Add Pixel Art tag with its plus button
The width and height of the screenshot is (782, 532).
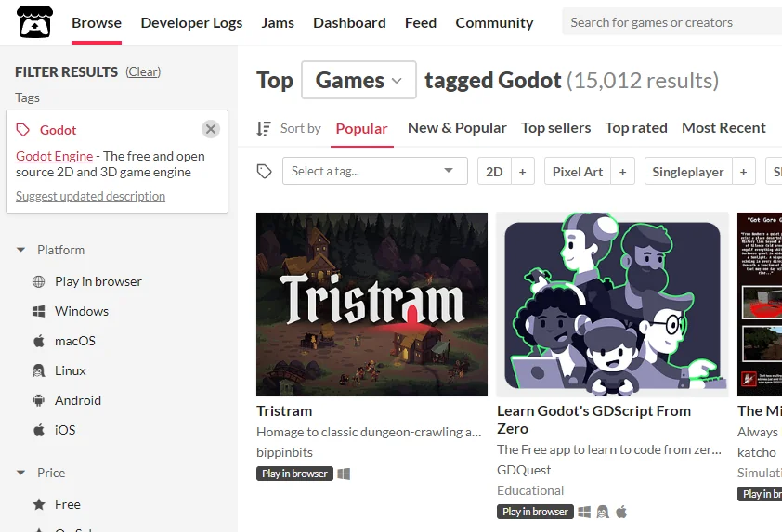(x=622, y=172)
